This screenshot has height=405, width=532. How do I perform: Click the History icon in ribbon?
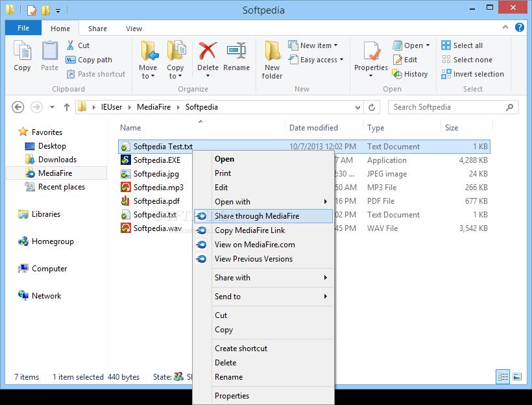(397, 74)
